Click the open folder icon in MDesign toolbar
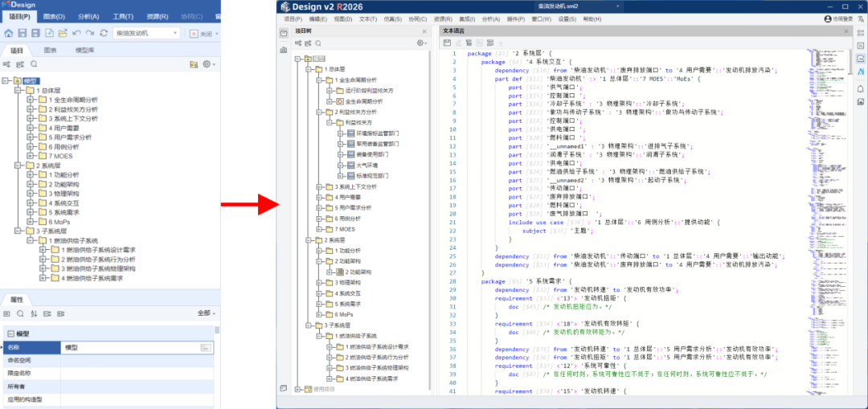The height and width of the screenshot is (409, 868). (63, 33)
